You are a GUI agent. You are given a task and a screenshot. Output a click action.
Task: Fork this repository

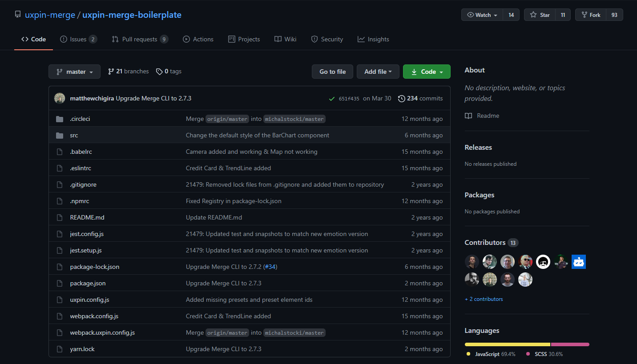[x=590, y=15]
